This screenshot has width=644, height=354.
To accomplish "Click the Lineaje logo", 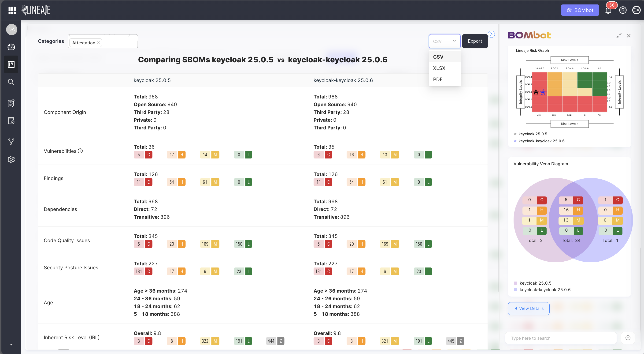I will [x=36, y=10].
